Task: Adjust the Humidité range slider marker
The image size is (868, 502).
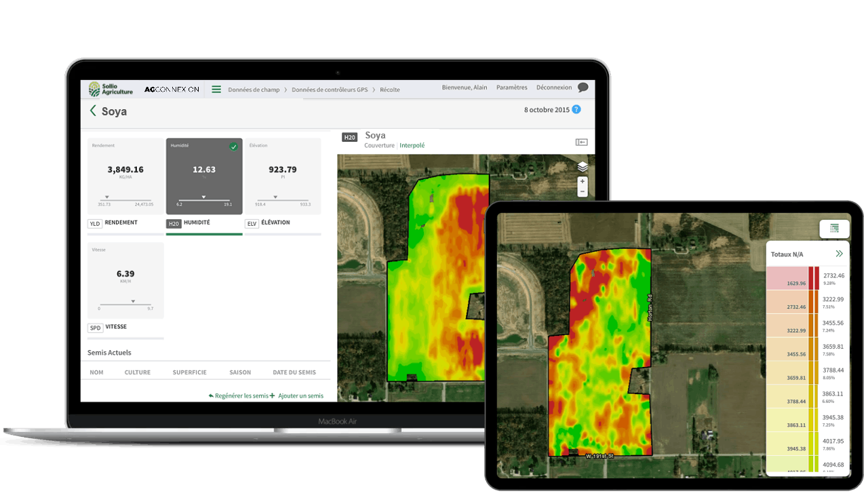Action: coord(204,197)
